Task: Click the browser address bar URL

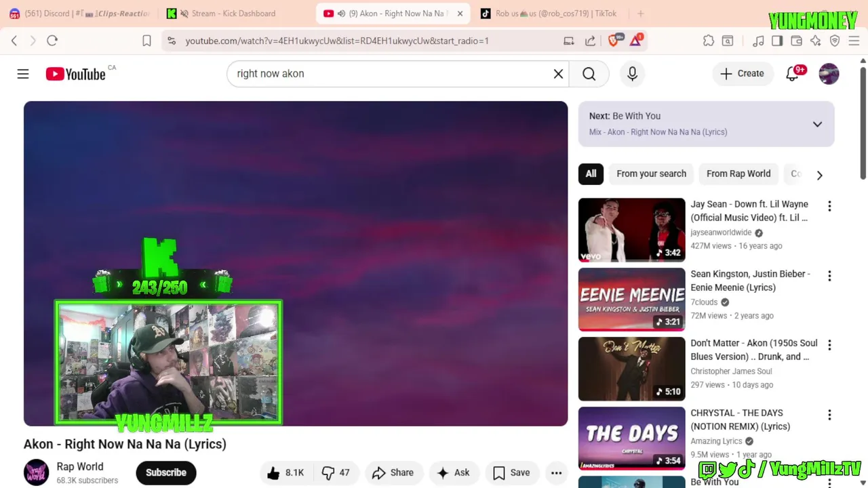Action: click(x=337, y=41)
